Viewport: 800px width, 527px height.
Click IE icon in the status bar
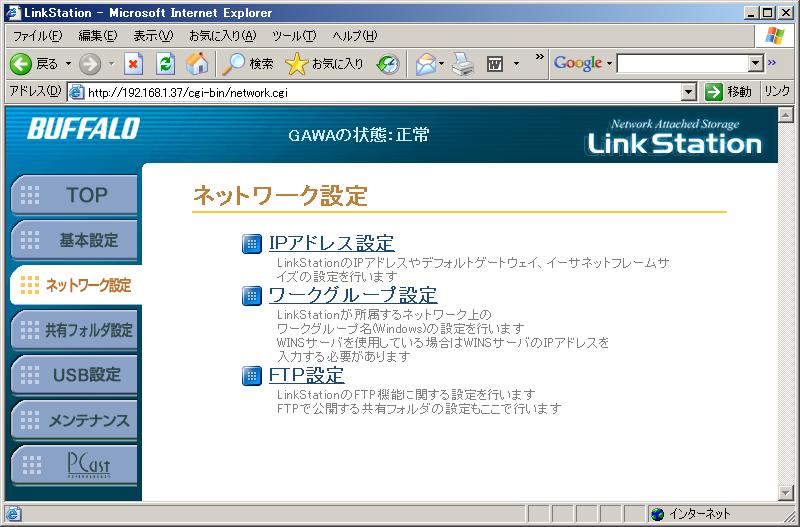[x=13, y=514]
